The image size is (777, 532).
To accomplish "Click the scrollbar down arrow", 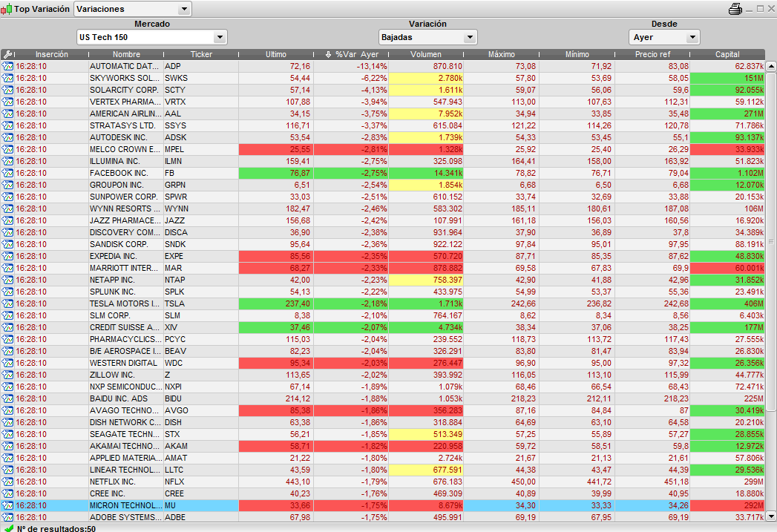I will pos(771,516).
